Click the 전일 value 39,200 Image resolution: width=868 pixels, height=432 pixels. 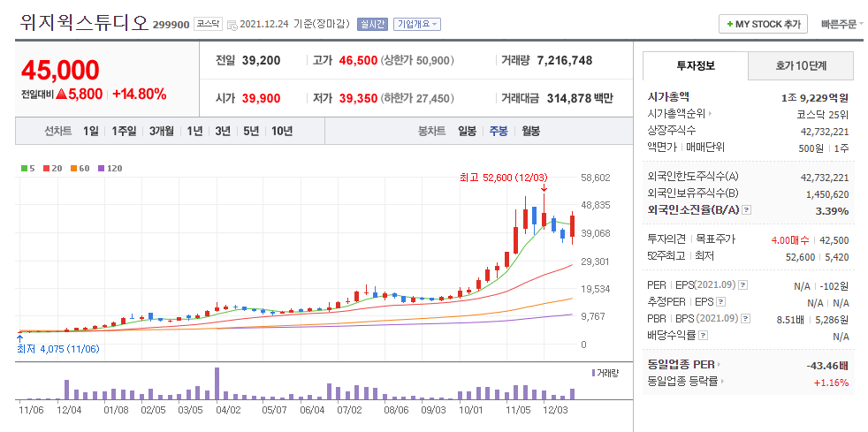(262, 60)
